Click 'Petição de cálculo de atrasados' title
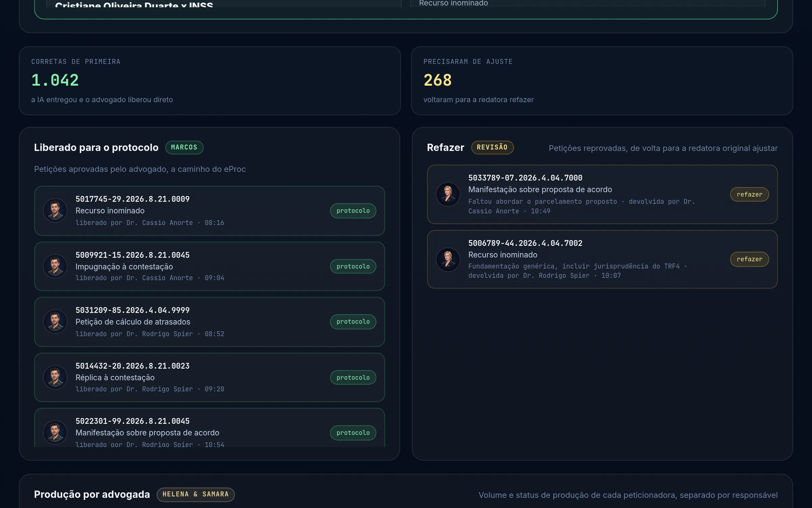 tap(133, 322)
